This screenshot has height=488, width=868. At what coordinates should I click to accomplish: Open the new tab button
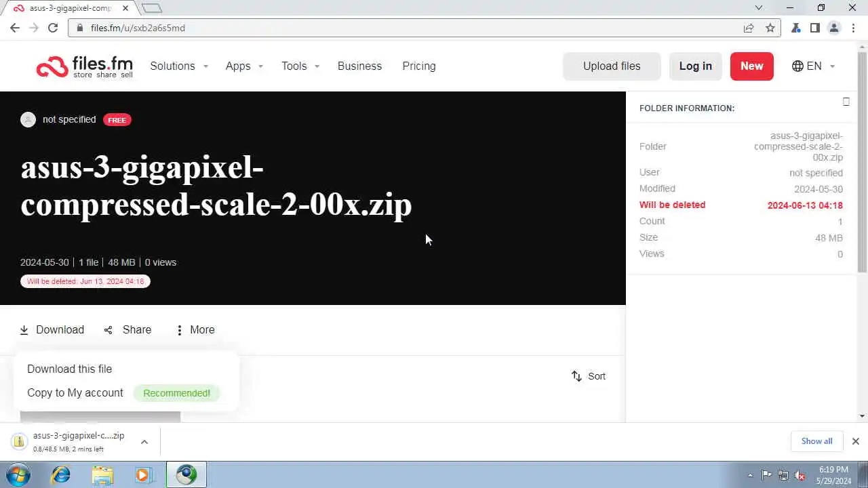152,8
